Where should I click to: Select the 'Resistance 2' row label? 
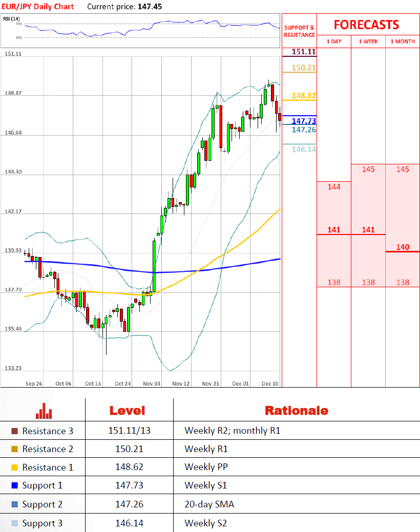click(48, 449)
